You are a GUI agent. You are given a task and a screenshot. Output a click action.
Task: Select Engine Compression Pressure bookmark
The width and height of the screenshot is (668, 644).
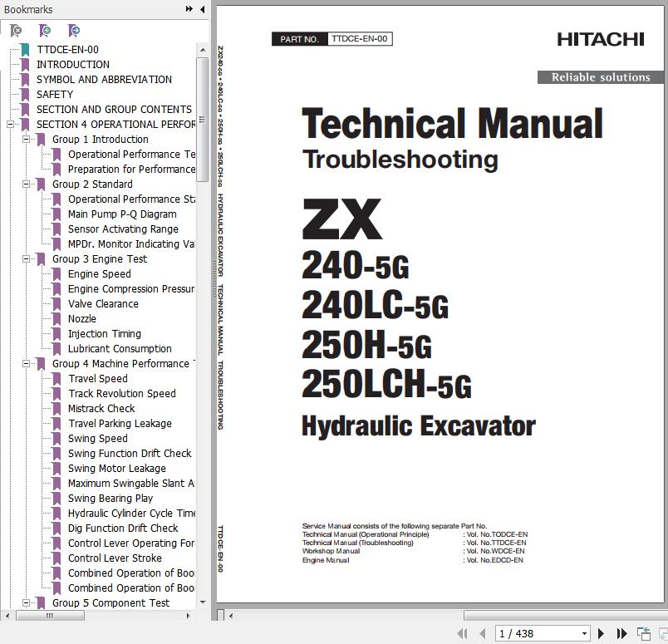point(131,289)
